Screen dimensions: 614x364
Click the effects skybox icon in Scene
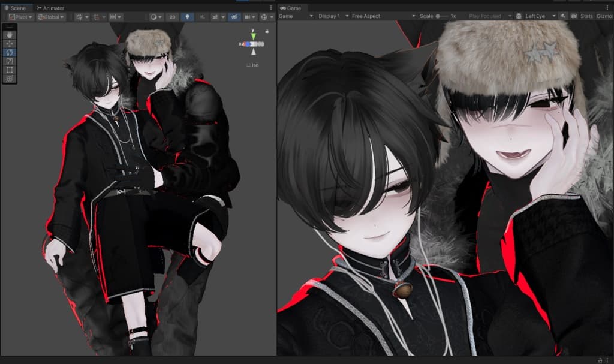pos(215,17)
